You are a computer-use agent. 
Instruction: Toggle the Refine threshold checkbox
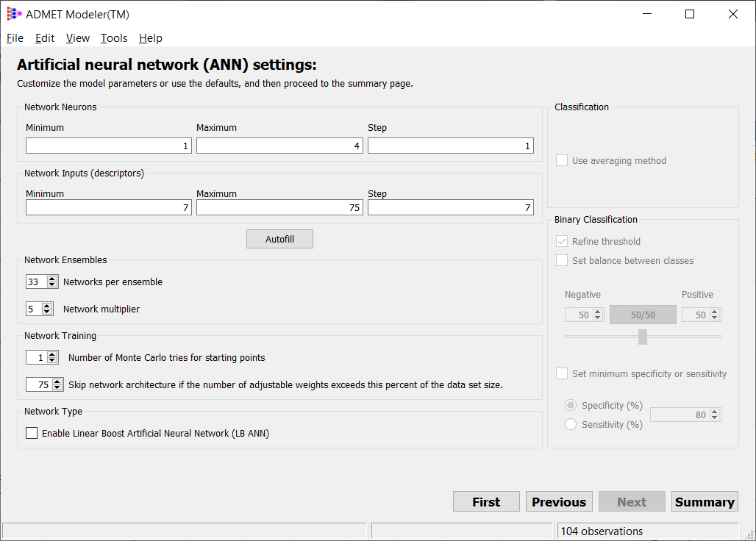pyautogui.click(x=562, y=241)
